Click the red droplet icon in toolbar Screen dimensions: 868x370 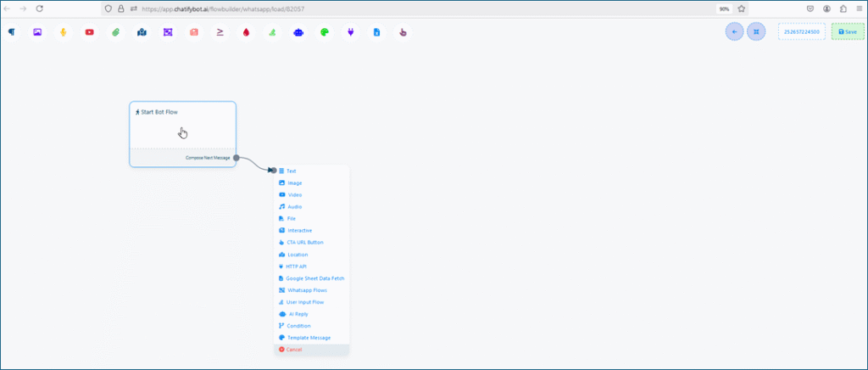(x=246, y=32)
